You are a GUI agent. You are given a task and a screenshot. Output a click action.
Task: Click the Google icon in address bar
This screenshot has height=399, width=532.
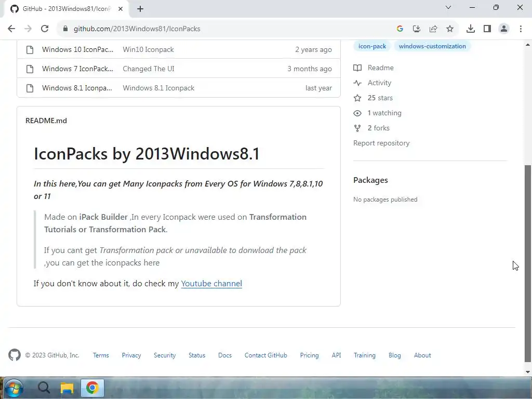click(400, 29)
